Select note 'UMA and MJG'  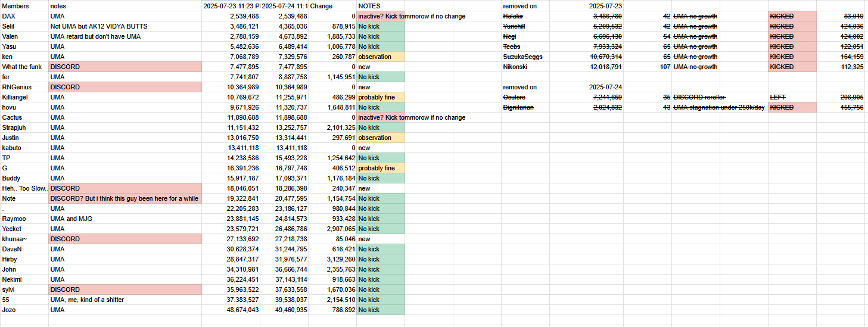tap(125, 219)
